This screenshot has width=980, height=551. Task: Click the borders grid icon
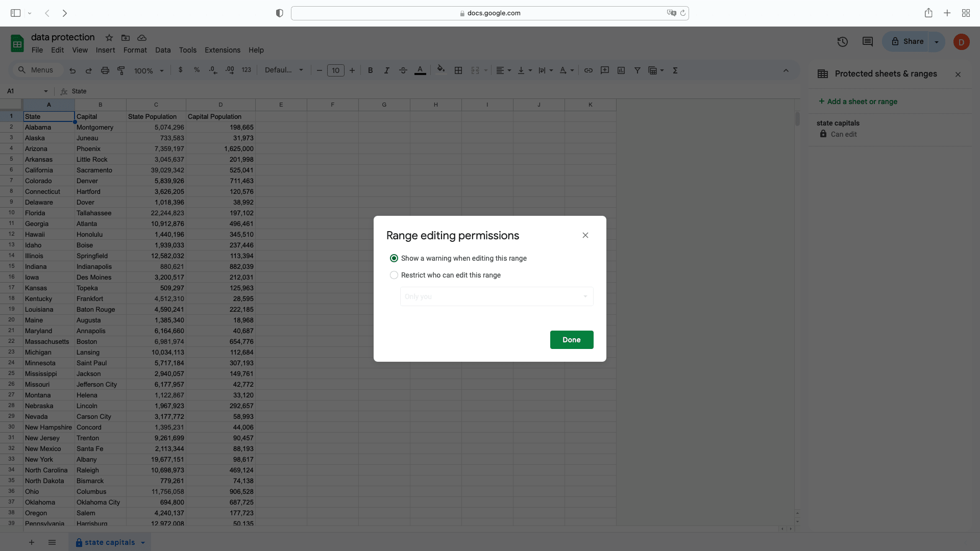pyautogui.click(x=458, y=70)
